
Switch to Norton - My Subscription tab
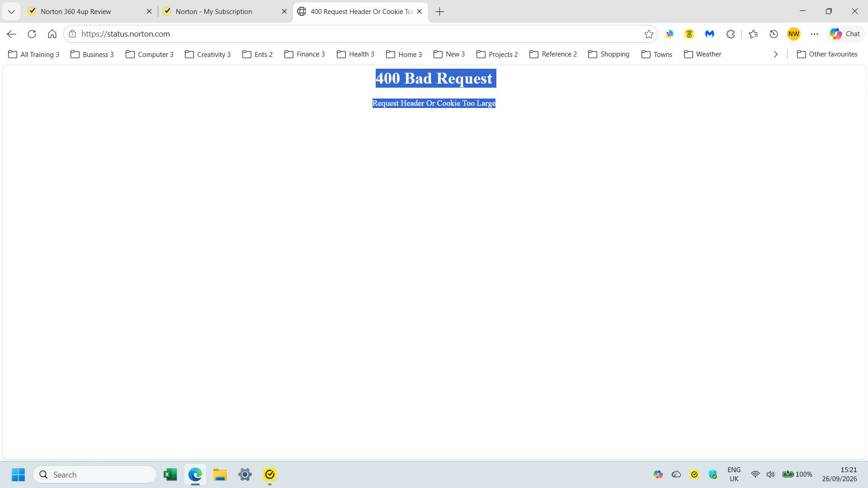point(225,12)
